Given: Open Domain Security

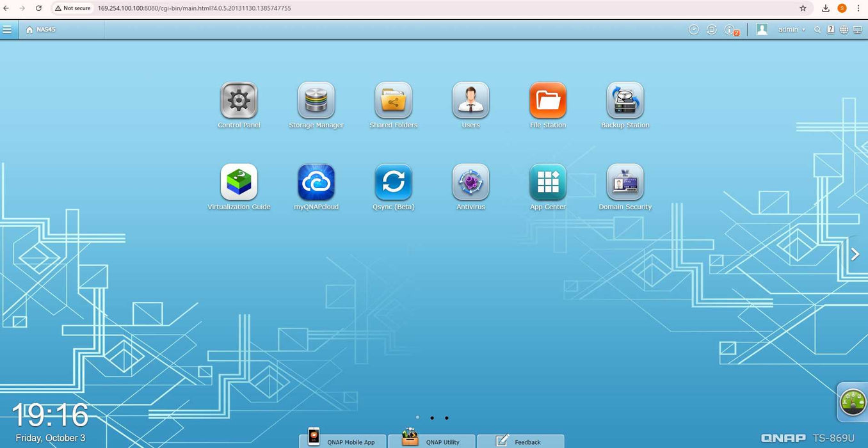Looking at the screenshot, I should click(x=625, y=183).
